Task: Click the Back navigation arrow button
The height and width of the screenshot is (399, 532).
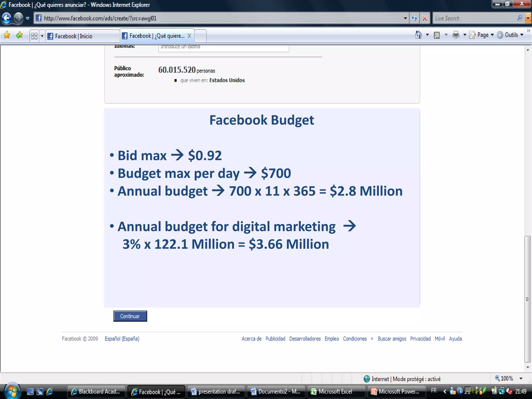Action: (6, 18)
